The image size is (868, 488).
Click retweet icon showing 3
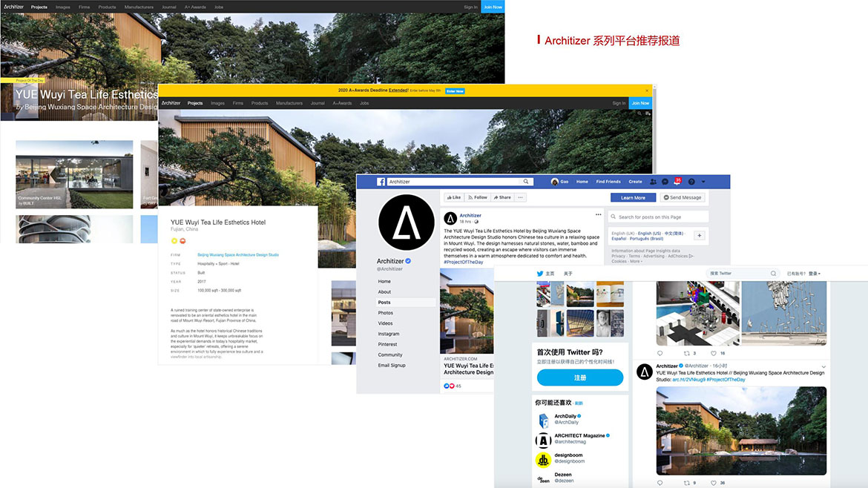click(687, 353)
